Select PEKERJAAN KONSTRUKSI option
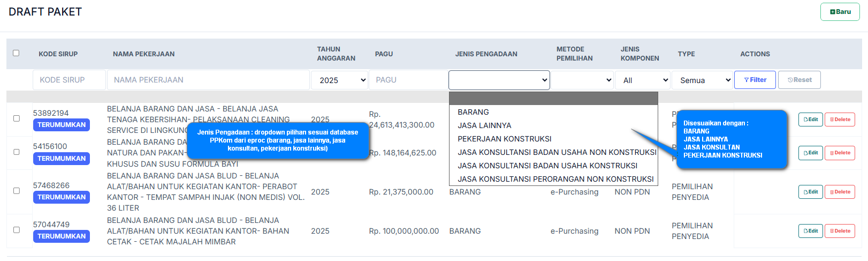 pyautogui.click(x=504, y=139)
